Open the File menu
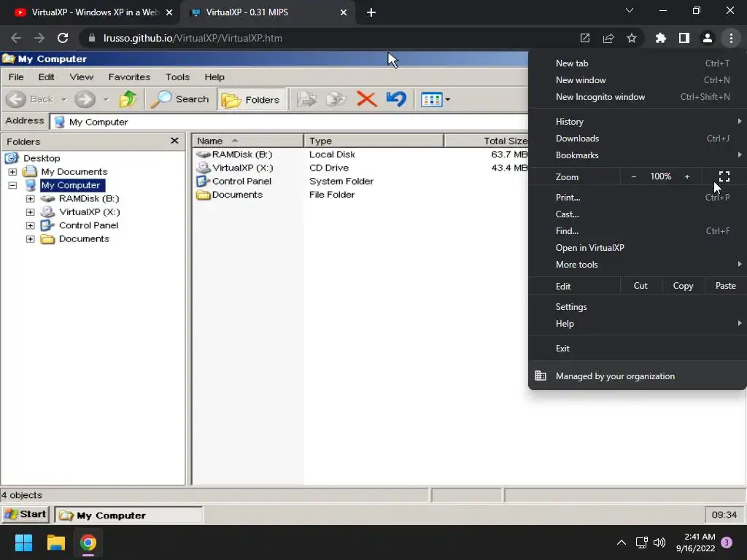Viewport: 747px width, 560px height. click(x=16, y=77)
